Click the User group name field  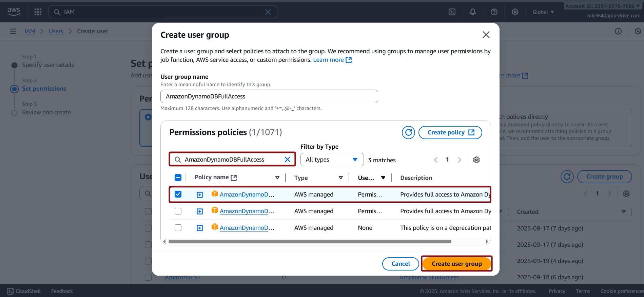pos(269,96)
